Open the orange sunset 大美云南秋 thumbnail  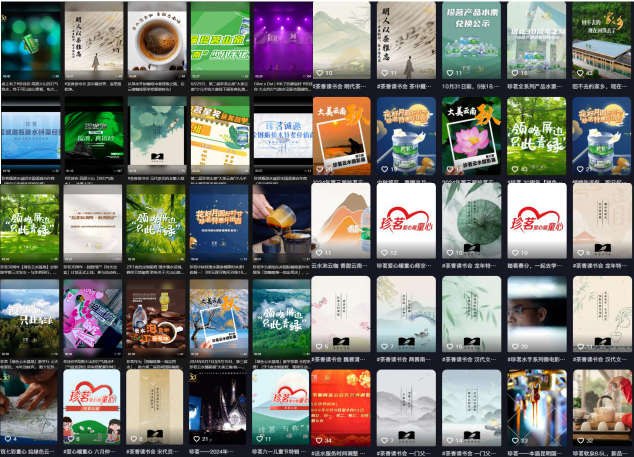click(342, 136)
